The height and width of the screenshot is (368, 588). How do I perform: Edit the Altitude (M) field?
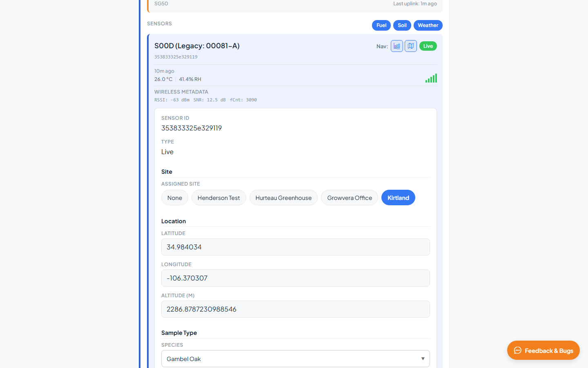click(x=296, y=309)
